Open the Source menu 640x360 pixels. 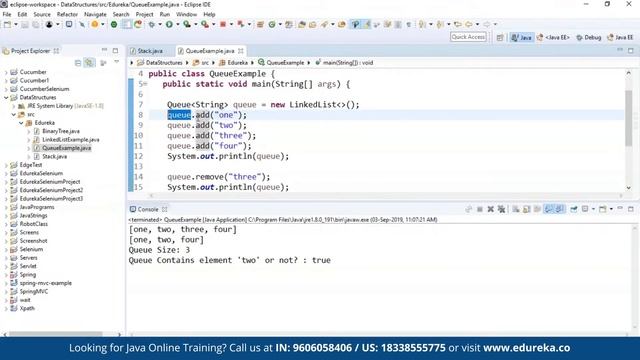pos(42,14)
